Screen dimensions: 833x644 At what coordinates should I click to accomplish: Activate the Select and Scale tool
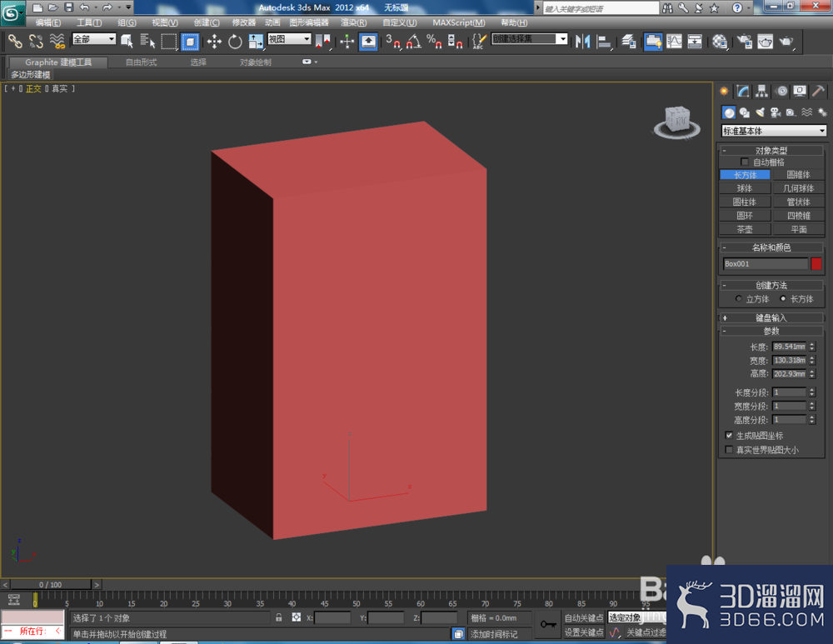click(x=256, y=42)
